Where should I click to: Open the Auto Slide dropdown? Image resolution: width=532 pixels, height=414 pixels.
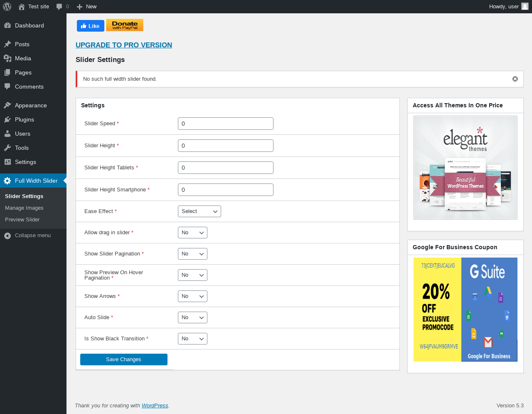click(x=192, y=317)
